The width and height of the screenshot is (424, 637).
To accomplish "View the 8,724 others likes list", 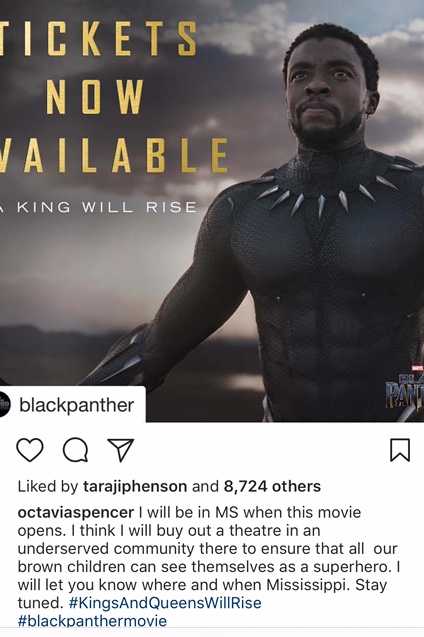I will pos(272,486).
